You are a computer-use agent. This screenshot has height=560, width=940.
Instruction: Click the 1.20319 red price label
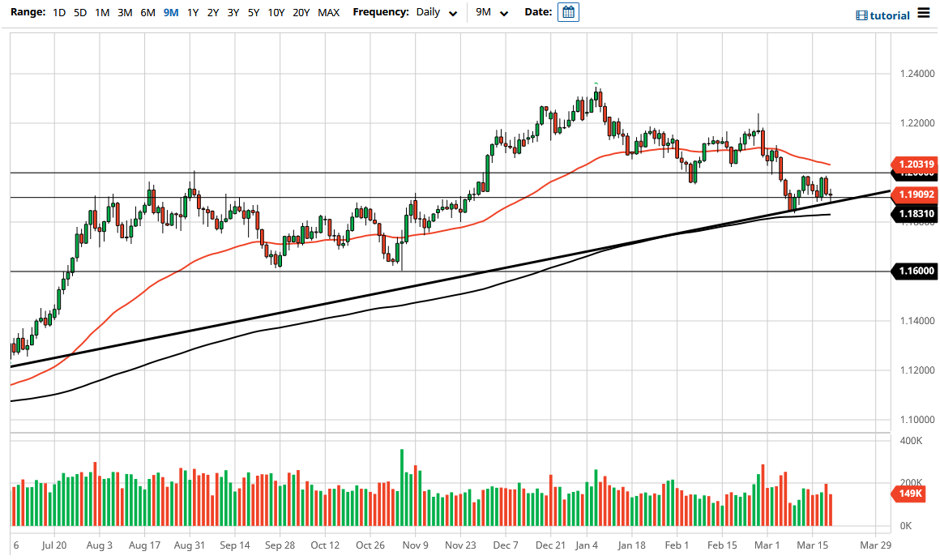pos(914,165)
